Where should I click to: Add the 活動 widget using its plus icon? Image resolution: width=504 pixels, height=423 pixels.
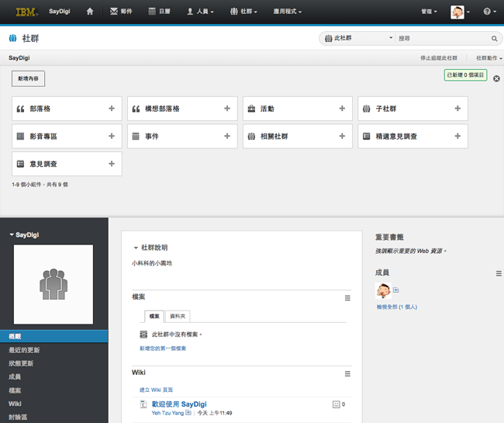(342, 109)
